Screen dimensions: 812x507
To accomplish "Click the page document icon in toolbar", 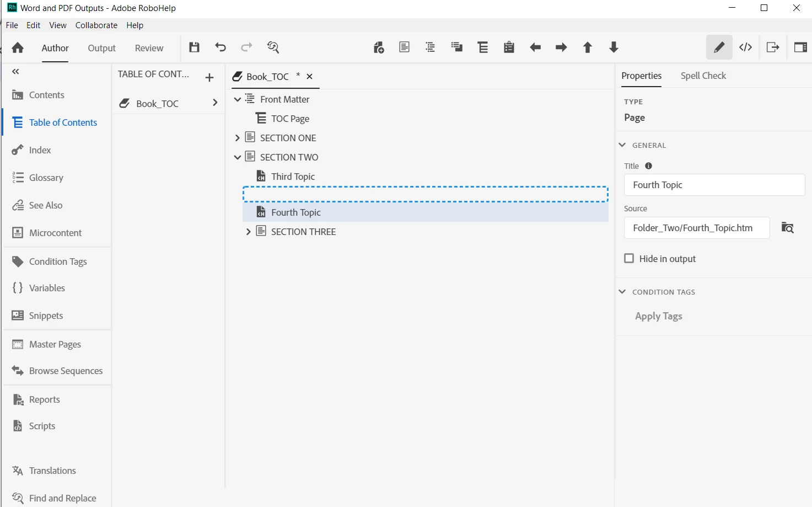I will [405, 47].
